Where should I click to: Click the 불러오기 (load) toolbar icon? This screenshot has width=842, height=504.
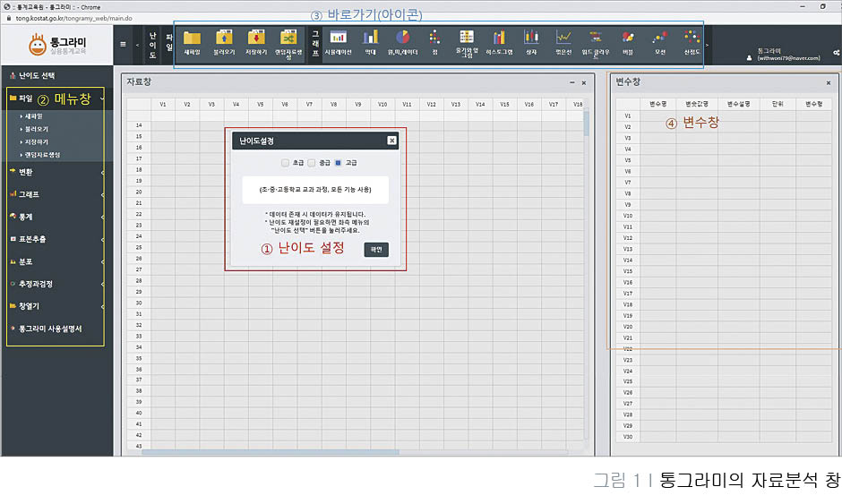pos(224,38)
